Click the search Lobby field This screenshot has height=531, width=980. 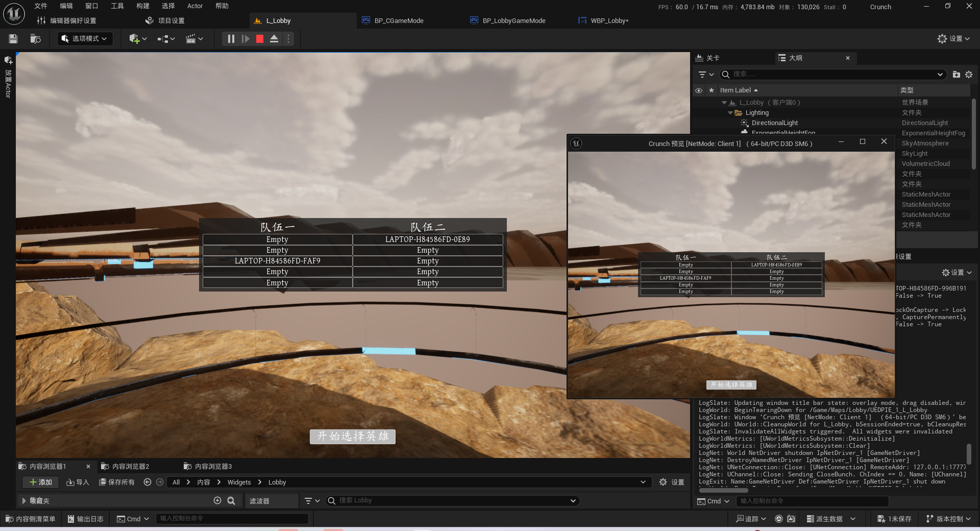click(452, 501)
